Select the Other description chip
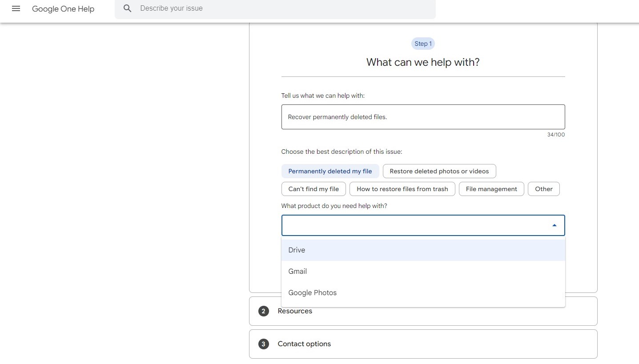Screen dimensions: 639x364 543,189
